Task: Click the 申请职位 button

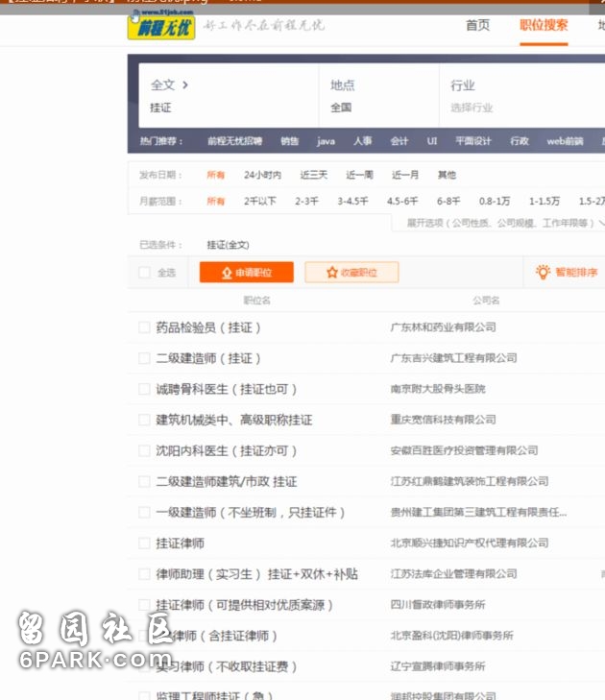Action: (247, 273)
